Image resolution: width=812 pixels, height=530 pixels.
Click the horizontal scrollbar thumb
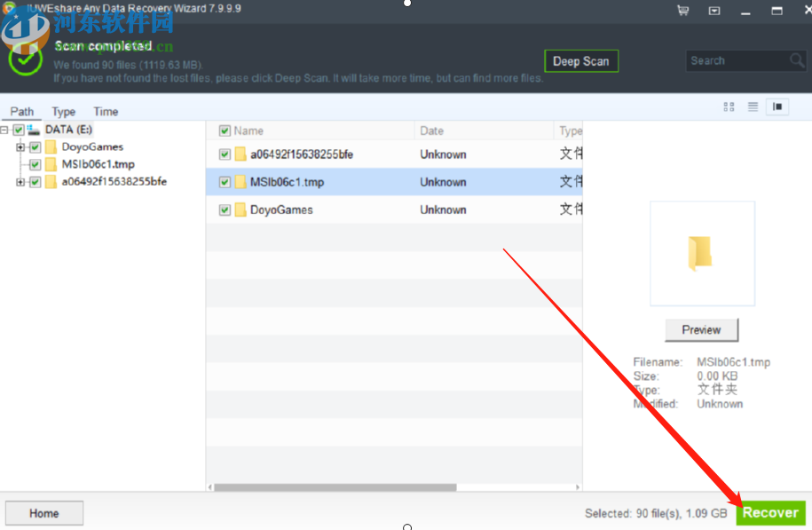(335, 487)
